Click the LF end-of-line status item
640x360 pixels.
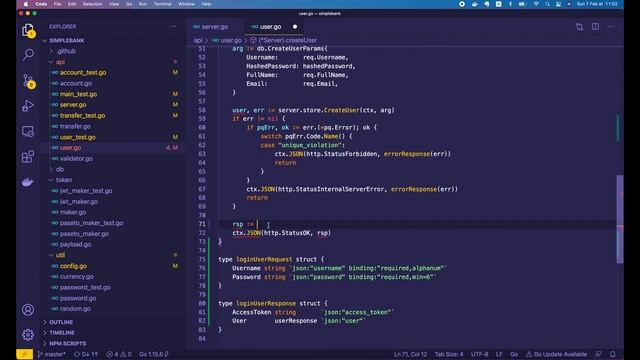[499, 354]
